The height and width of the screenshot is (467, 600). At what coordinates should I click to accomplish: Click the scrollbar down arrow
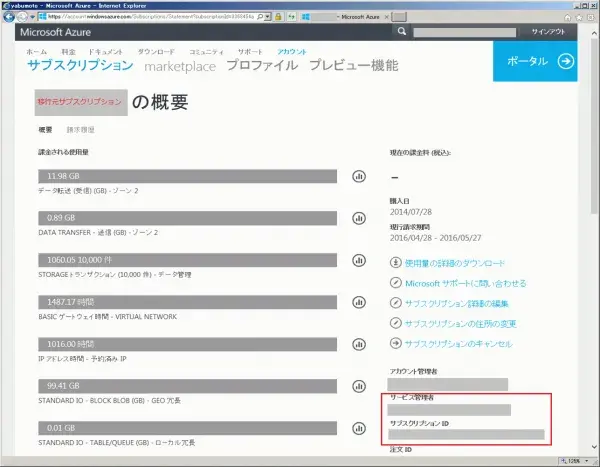594,446
